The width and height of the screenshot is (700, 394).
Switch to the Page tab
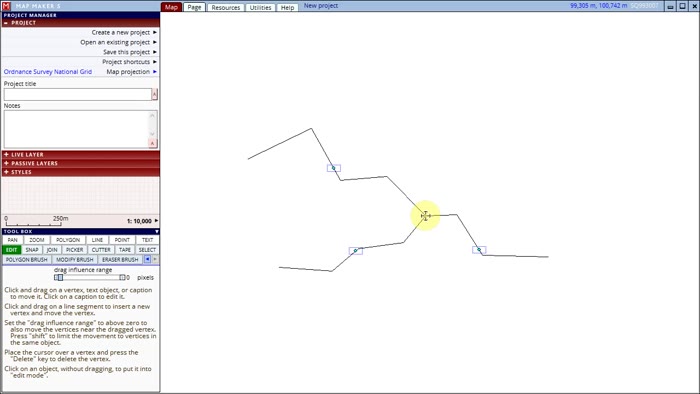194,7
